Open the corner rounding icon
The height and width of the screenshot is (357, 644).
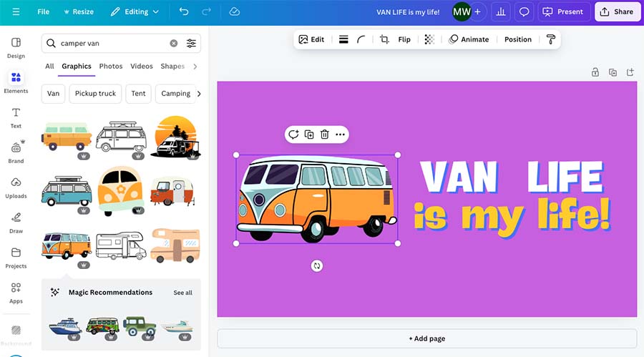(x=361, y=39)
